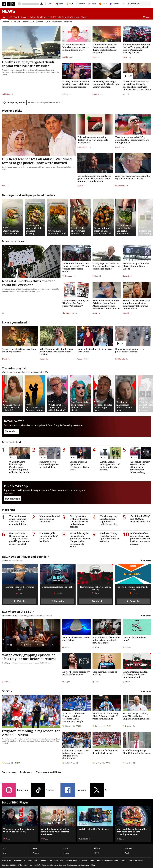
Task: Select the InDepth tab
Action: point(64,17)
